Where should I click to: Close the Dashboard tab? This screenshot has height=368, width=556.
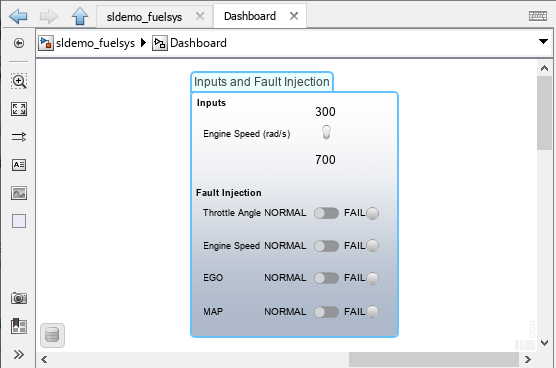point(294,16)
